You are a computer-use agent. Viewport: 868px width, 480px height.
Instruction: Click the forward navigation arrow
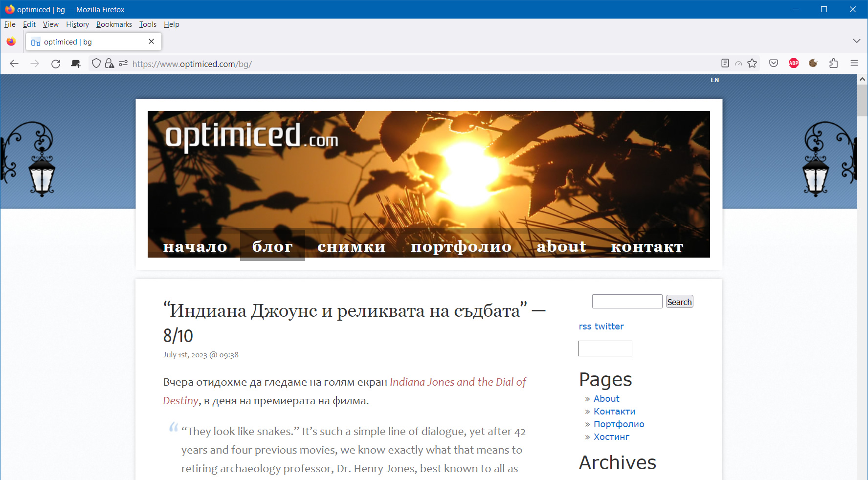(x=35, y=64)
